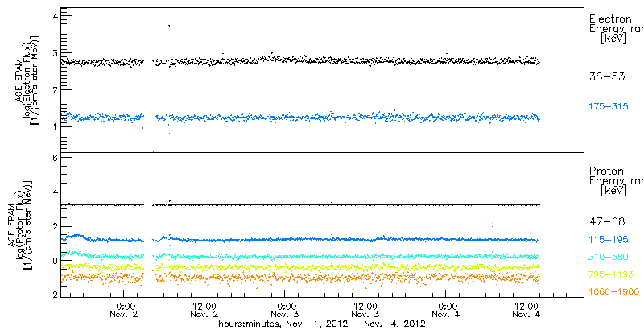Click the outlier point near 4 in electron panel

[169, 26]
